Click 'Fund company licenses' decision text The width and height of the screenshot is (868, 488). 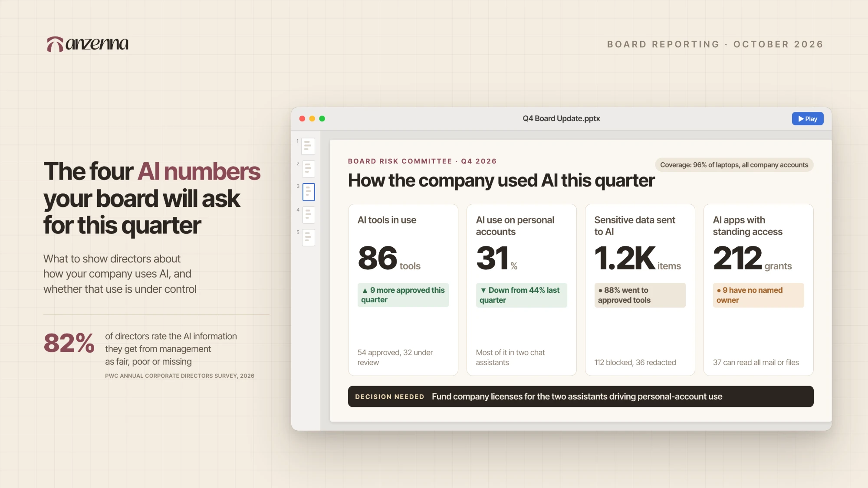point(577,396)
